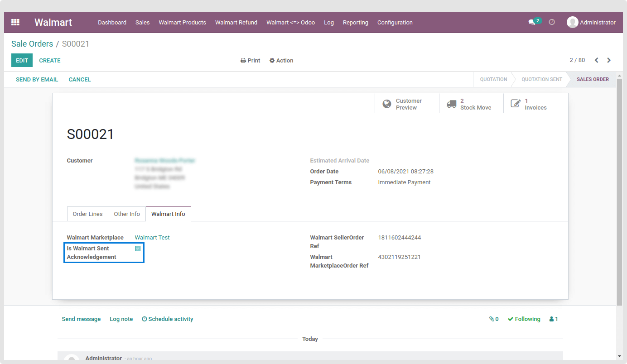Open the Following dropdown
This screenshot has width=627, height=364.
524,319
